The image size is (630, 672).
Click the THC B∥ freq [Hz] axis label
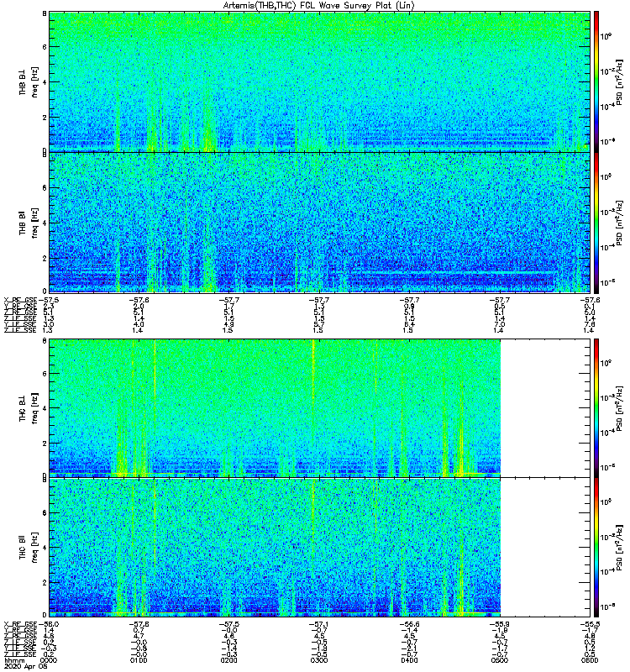(x=29, y=548)
